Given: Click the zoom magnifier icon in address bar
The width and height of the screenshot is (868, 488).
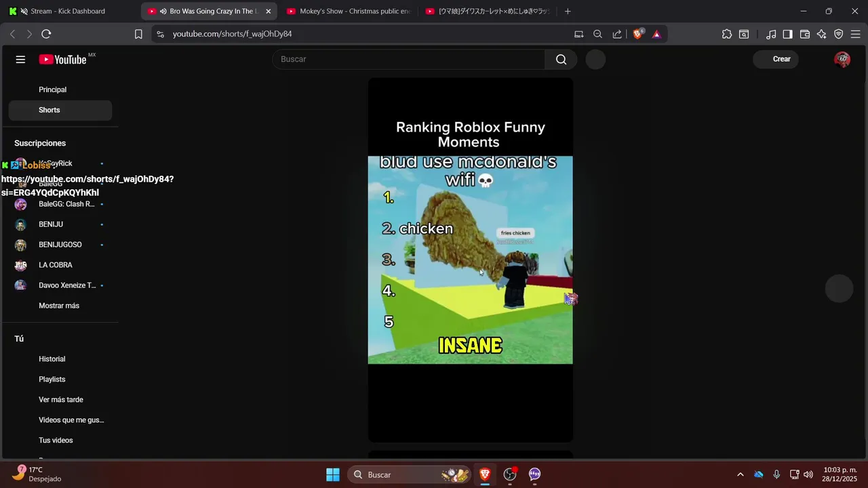Looking at the screenshot, I should click(x=597, y=34).
